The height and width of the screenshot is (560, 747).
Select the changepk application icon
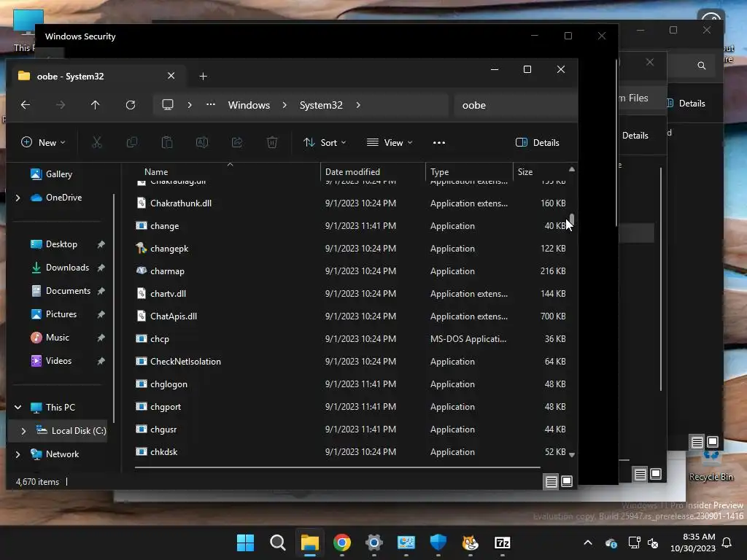141,248
